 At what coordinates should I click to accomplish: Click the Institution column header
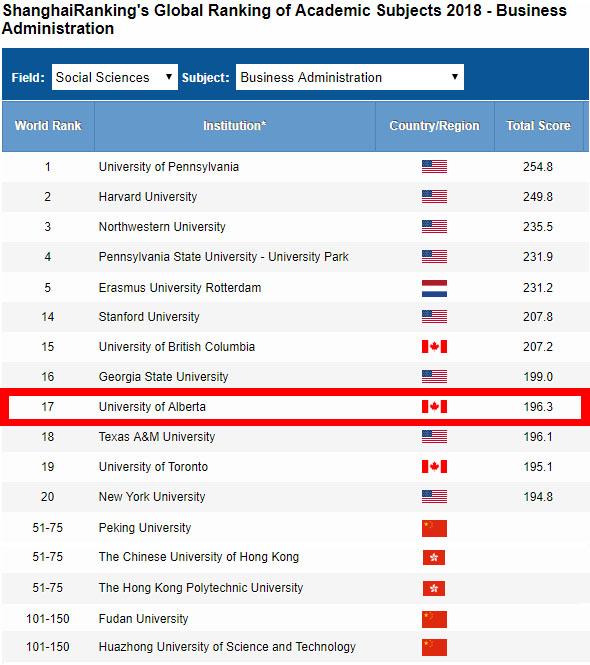235,126
